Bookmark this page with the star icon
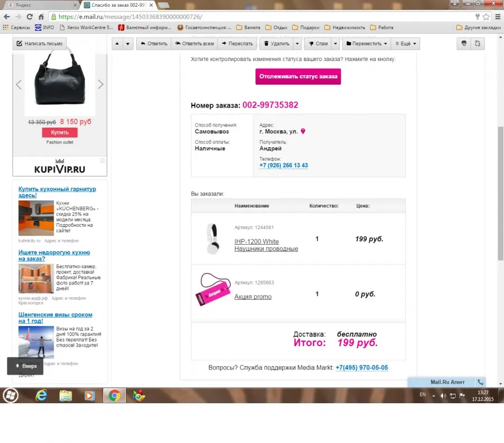 [x=486, y=17]
